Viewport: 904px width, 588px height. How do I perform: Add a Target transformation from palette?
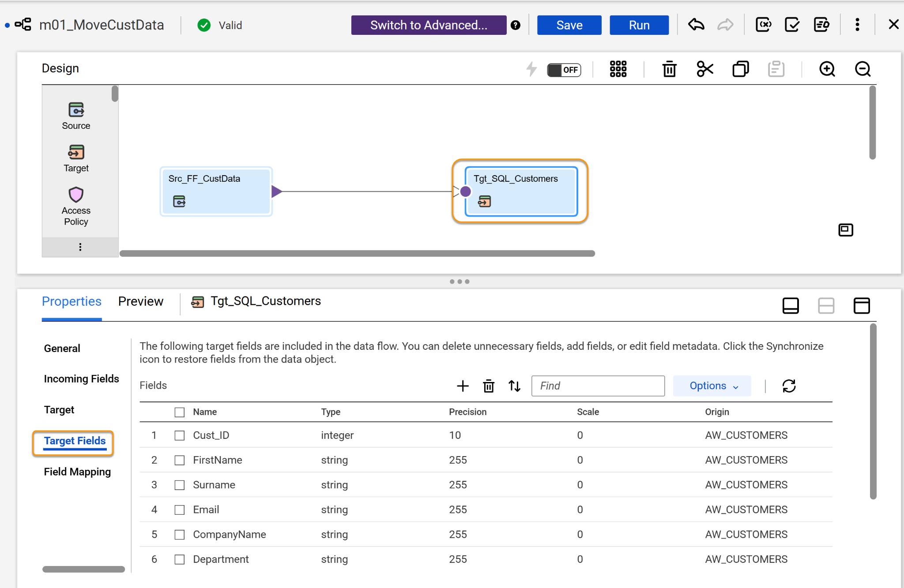pyautogui.click(x=76, y=158)
